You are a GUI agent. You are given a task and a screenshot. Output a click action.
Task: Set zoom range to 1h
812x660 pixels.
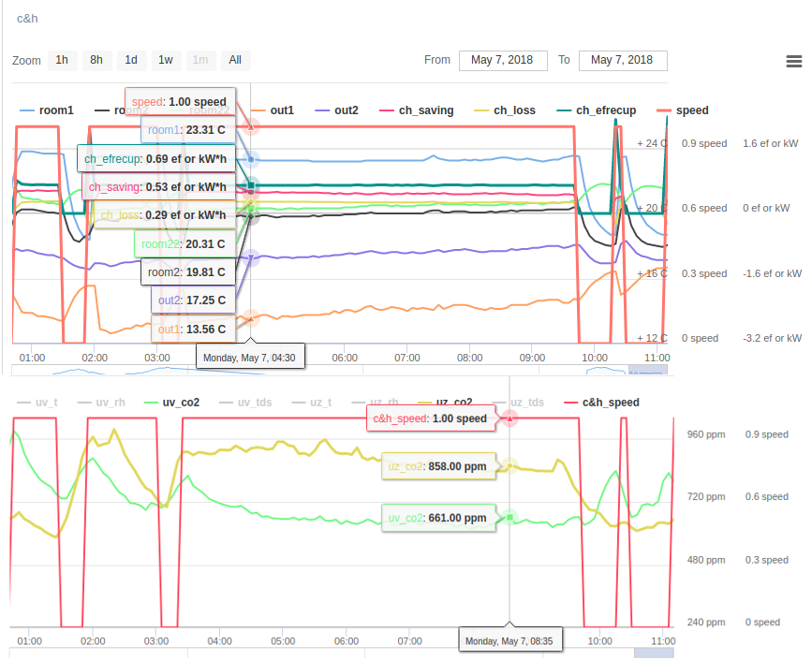[x=62, y=60]
